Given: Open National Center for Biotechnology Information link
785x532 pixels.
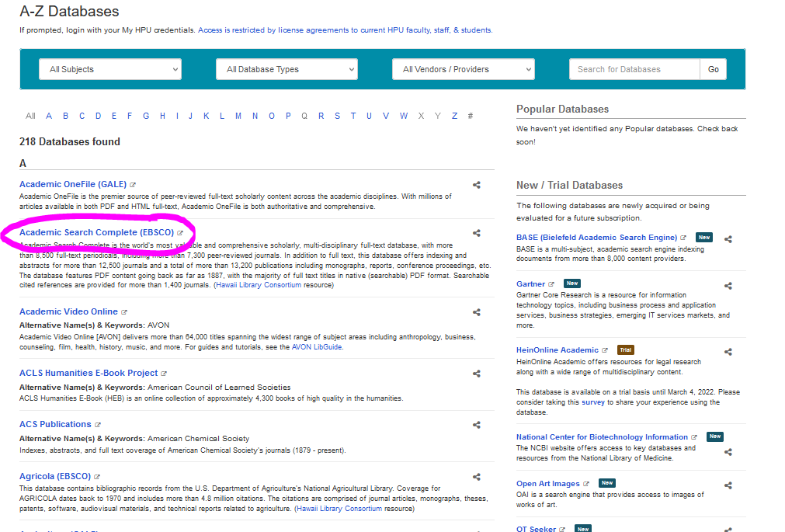Looking at the screenshot, I should tap(603, 436).
